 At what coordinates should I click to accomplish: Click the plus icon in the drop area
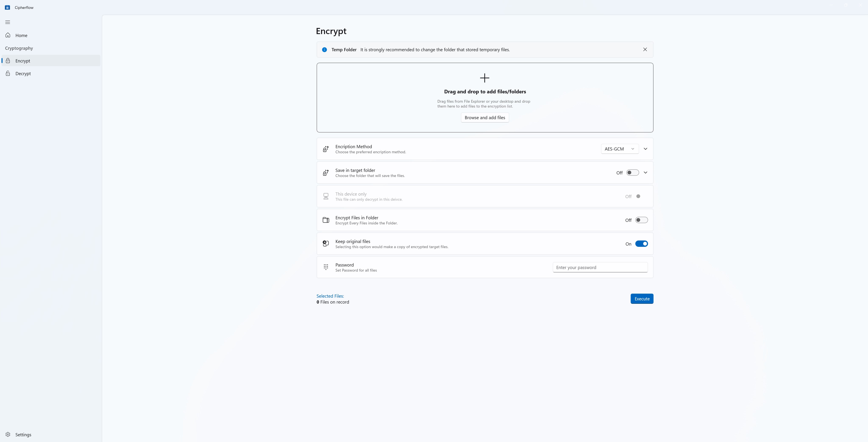485,78
